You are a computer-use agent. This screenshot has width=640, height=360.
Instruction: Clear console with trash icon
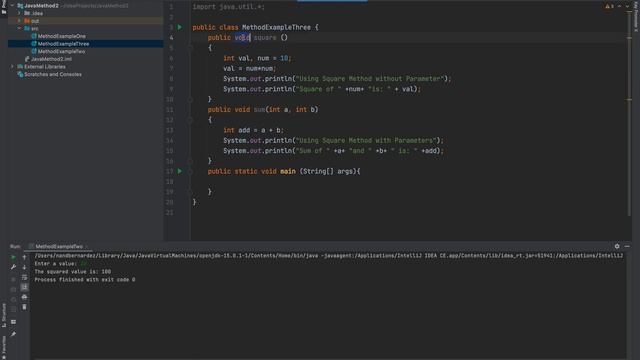24,307
